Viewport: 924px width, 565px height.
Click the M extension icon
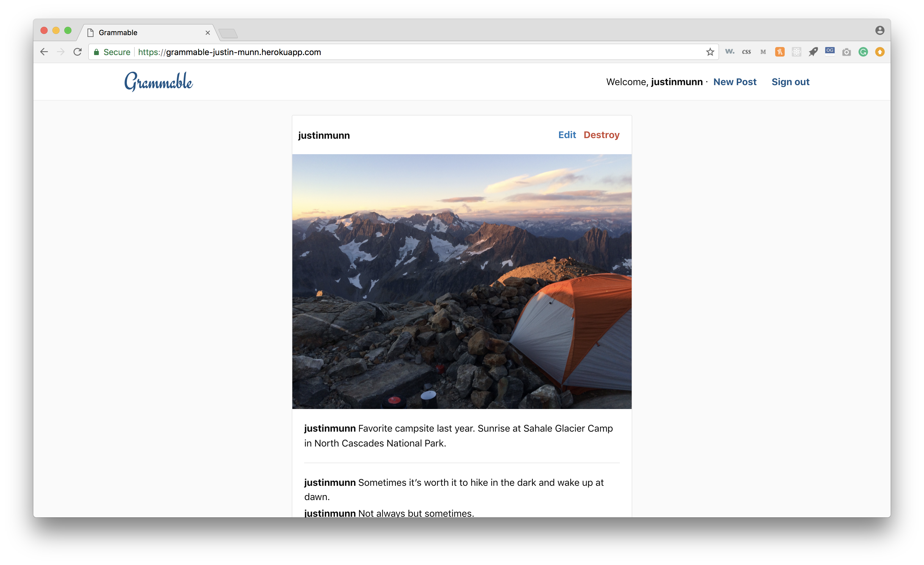tap(763, 52)
